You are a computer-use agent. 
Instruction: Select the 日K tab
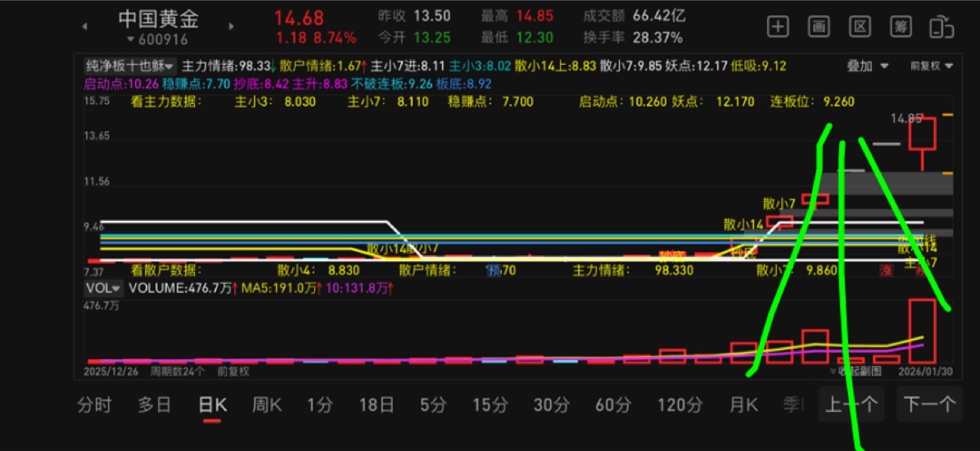tap(213, 405)
